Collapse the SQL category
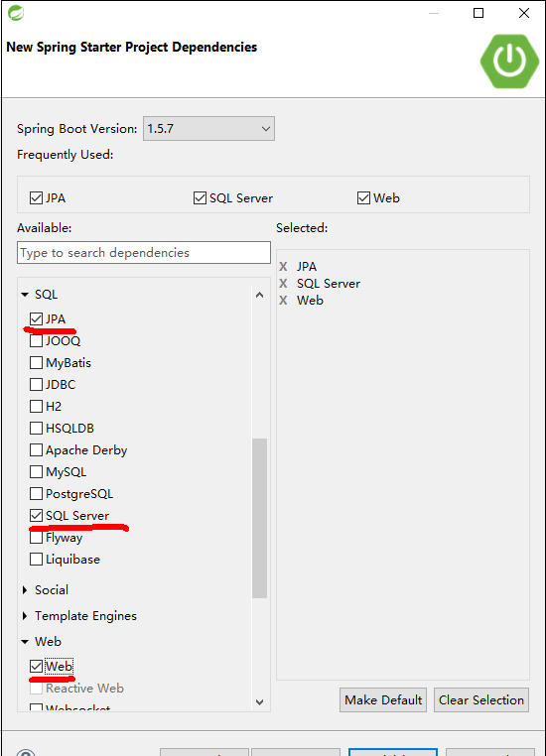 (25, 295)
